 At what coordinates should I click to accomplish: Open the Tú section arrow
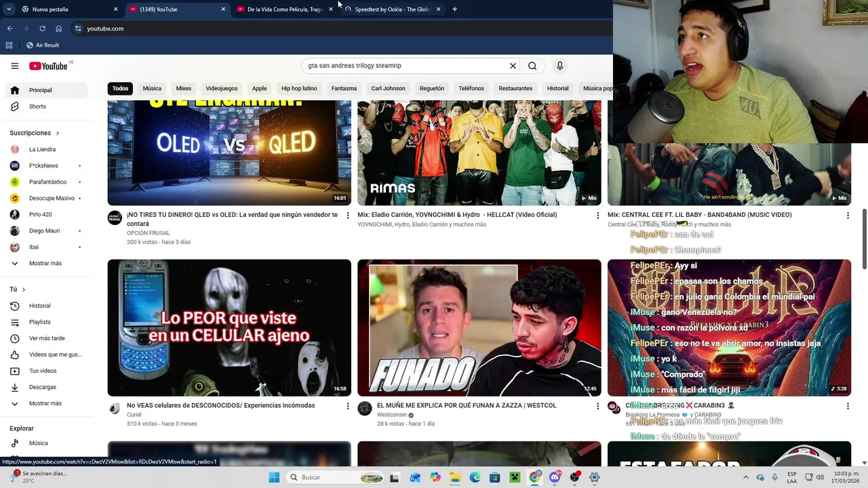(24, 289)
